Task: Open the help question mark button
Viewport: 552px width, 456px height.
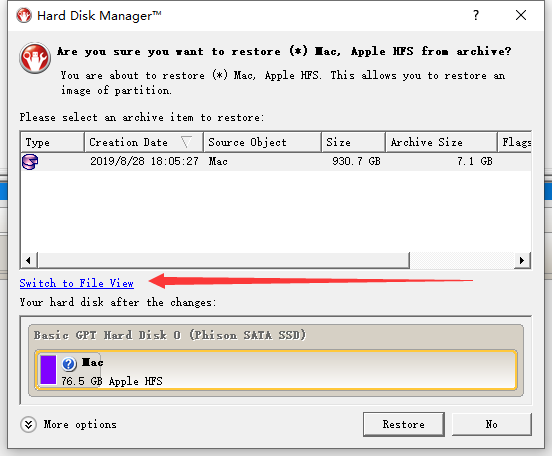Action: coord(476,15)
